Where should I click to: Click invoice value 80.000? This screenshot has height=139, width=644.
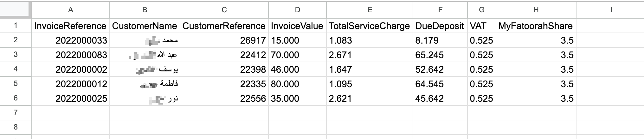297,84
